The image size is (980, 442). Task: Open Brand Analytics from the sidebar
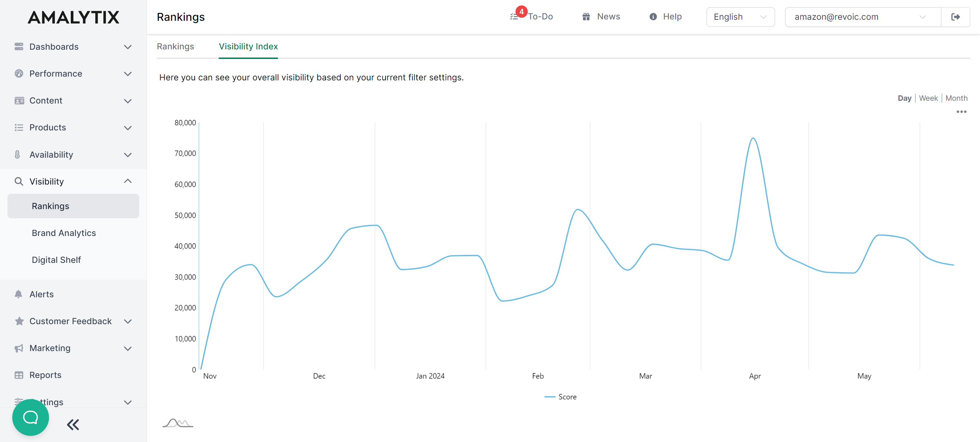pyautogui.click(x=64, y=233)
